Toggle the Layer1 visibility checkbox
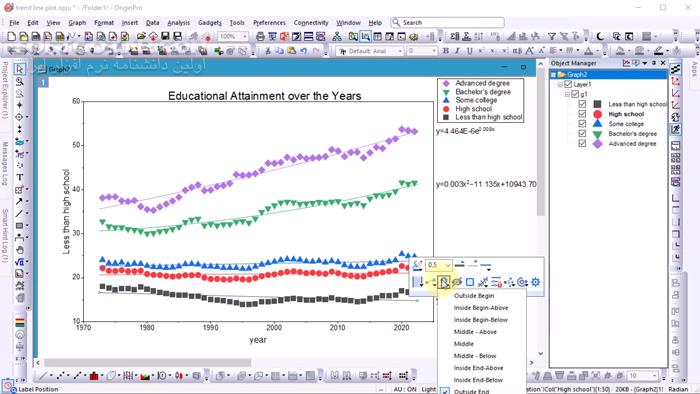 point(568,84)
